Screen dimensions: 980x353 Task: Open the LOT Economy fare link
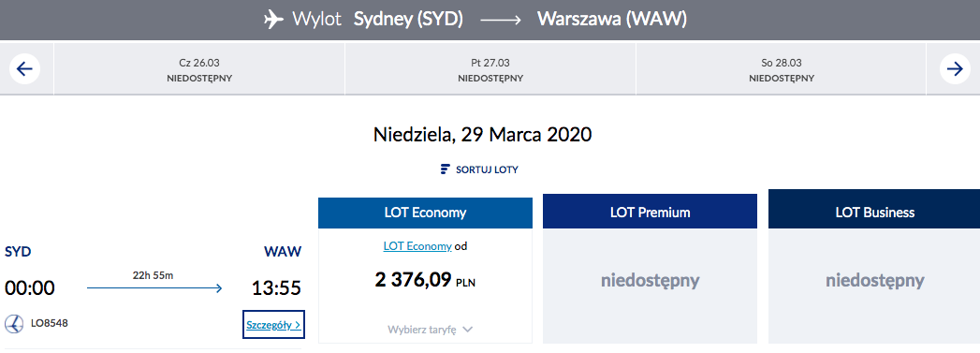(417, 246)
